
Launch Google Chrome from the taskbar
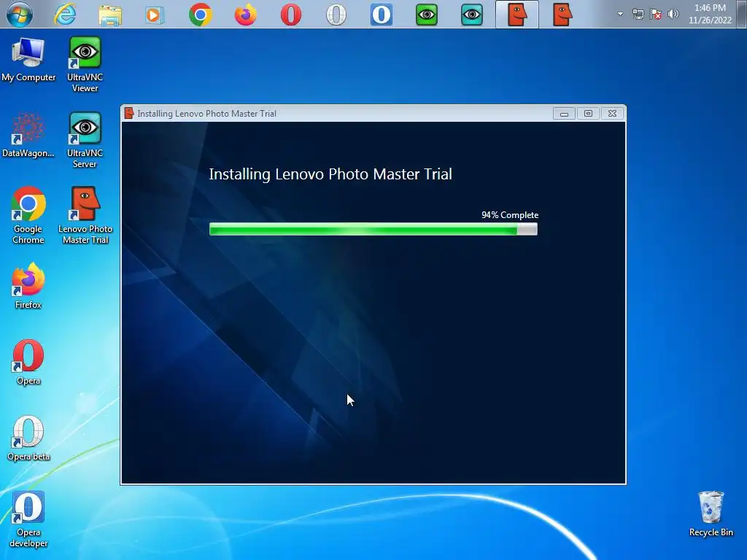(200, 15)
